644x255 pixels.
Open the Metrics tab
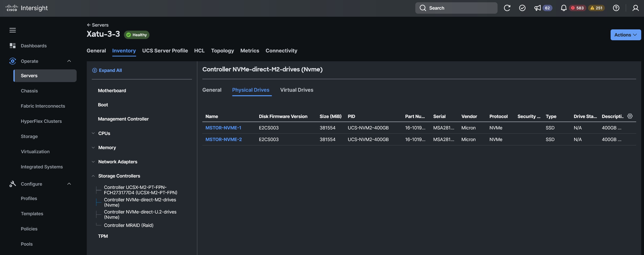pyautogui.click(x=250, y=51)
